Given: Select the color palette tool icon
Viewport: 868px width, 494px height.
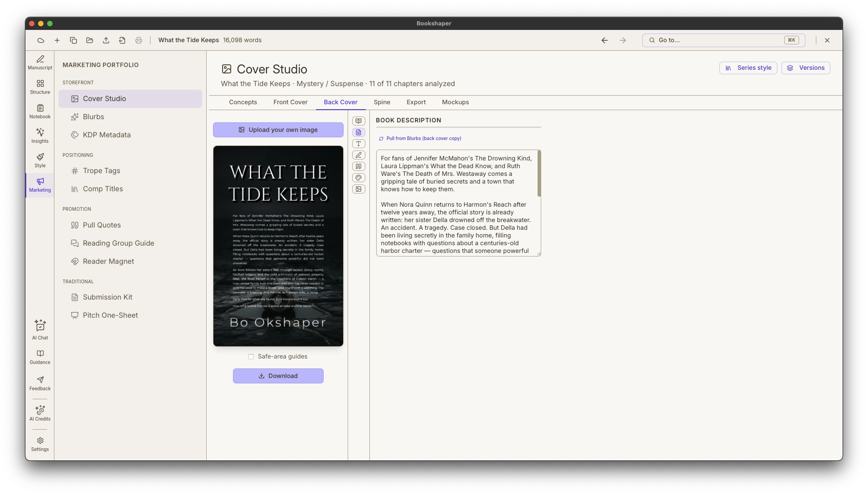Looking at the screenshot, I should click(x=359, y=178).
